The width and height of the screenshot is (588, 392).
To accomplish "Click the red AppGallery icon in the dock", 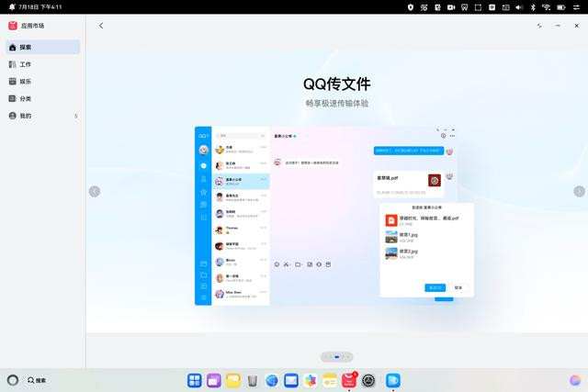I will 349,380.
